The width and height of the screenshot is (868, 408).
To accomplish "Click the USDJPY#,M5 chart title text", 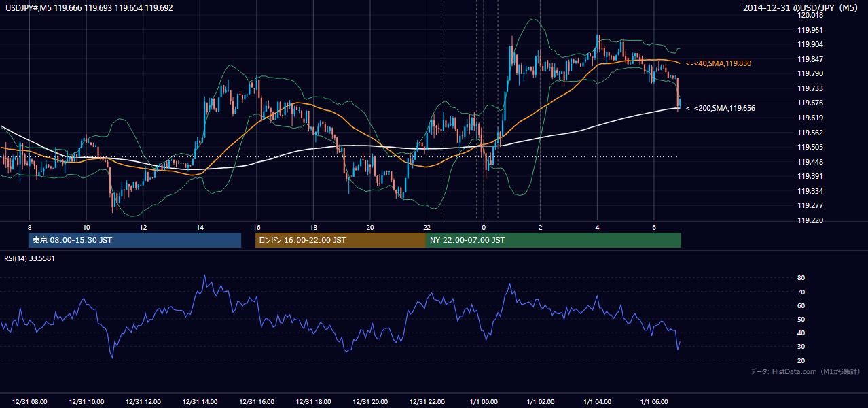I will (90, 8).
